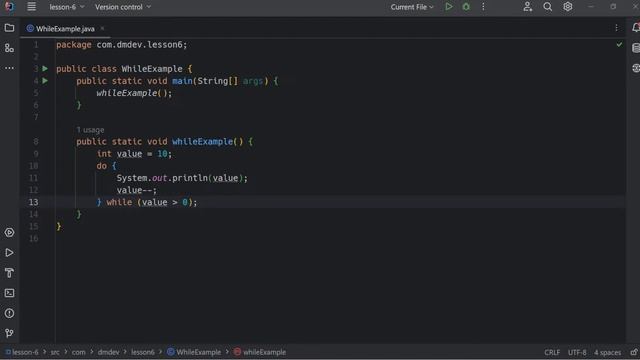
Task: Open the Version control dropdown
Action: coord(123,7)
